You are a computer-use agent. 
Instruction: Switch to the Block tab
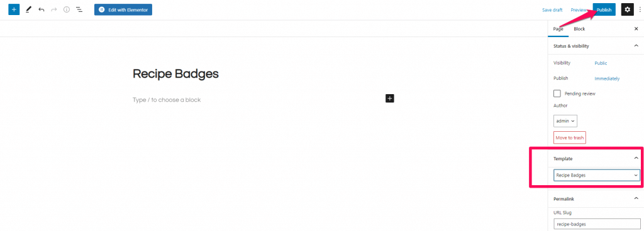[x=579, y=29]
